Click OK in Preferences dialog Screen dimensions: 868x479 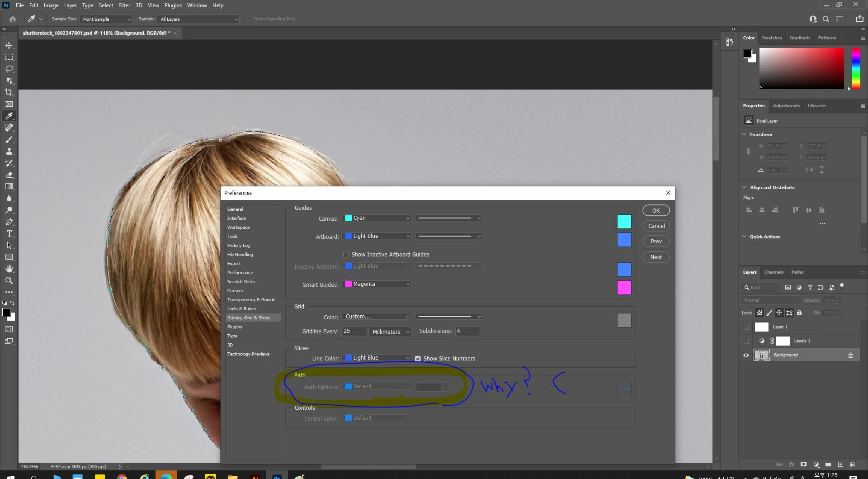(x=656, y=210)
